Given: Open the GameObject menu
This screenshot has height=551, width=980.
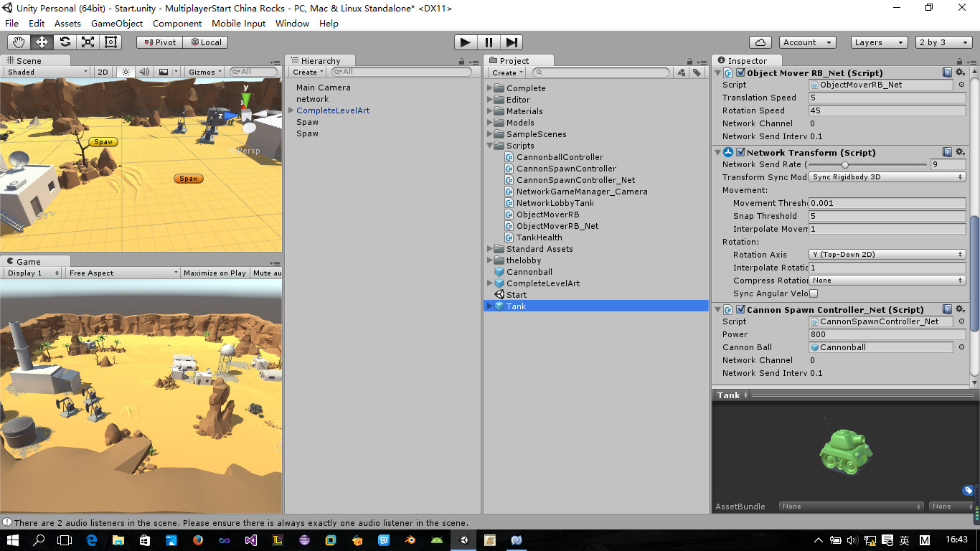Looking at the screenshot, I should coord(117,23).
